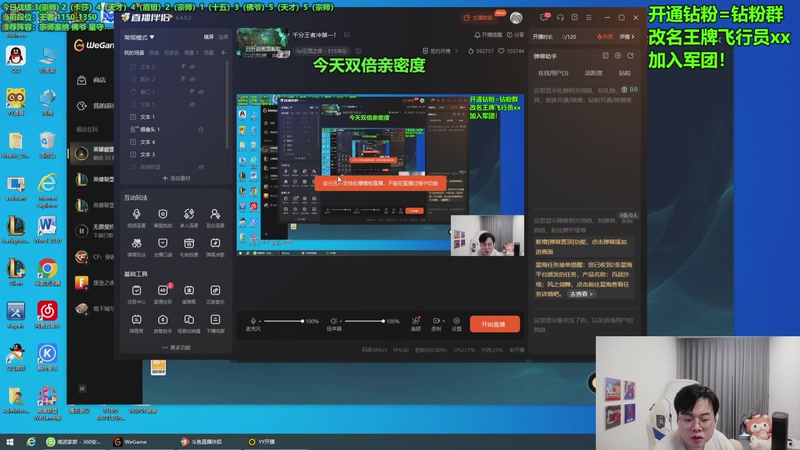Edit the stream category tag pencil icon
Screen dimensions: 800x450
click(x=358, y=51)
